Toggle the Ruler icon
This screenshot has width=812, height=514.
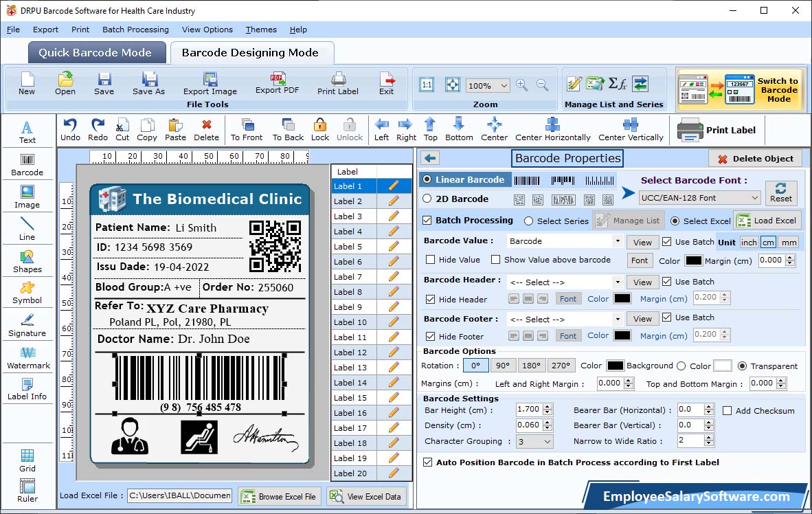click(x=27, y=491)
